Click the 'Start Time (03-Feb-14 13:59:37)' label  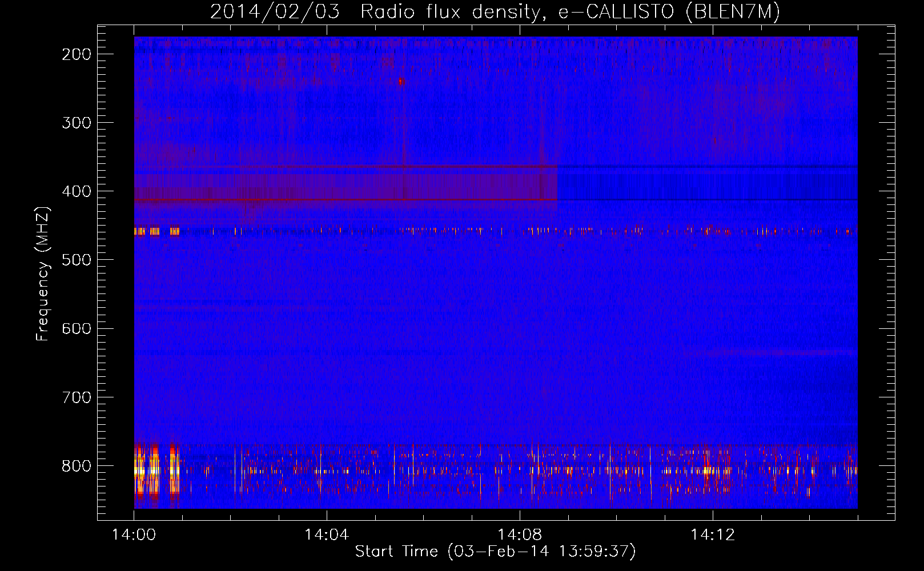point(495,552)
